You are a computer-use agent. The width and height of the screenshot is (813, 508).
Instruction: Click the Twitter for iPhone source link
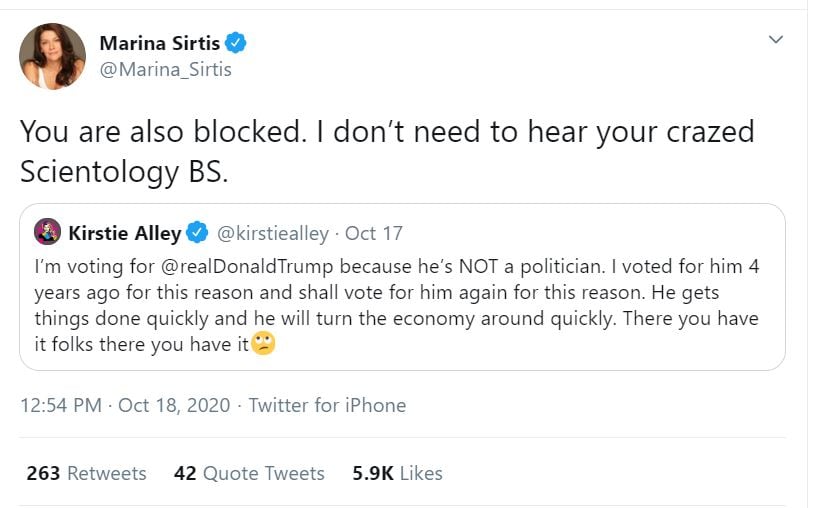click(x=327, y=405)
